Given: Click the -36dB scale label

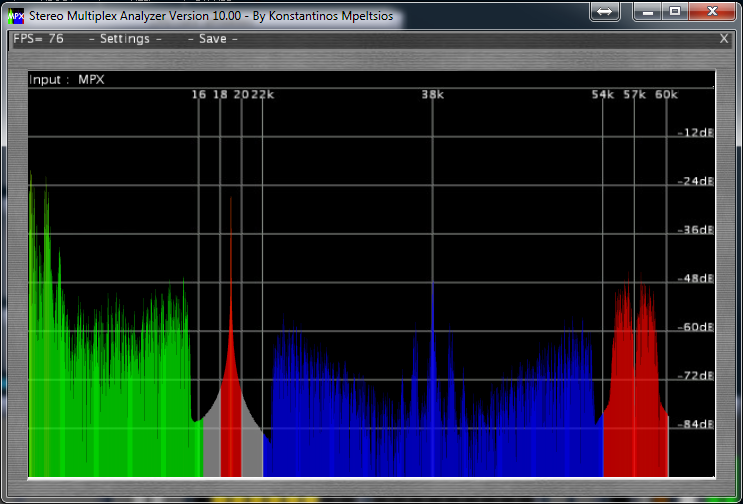Looking at the screenshot, I should [x=696, y=230].
